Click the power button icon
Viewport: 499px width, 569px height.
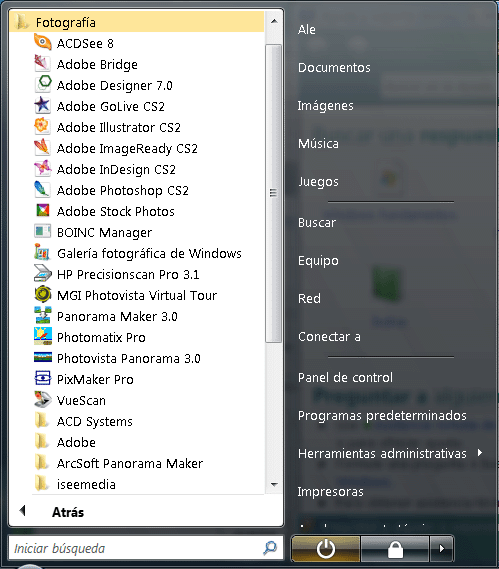click(x=326, y=548)
